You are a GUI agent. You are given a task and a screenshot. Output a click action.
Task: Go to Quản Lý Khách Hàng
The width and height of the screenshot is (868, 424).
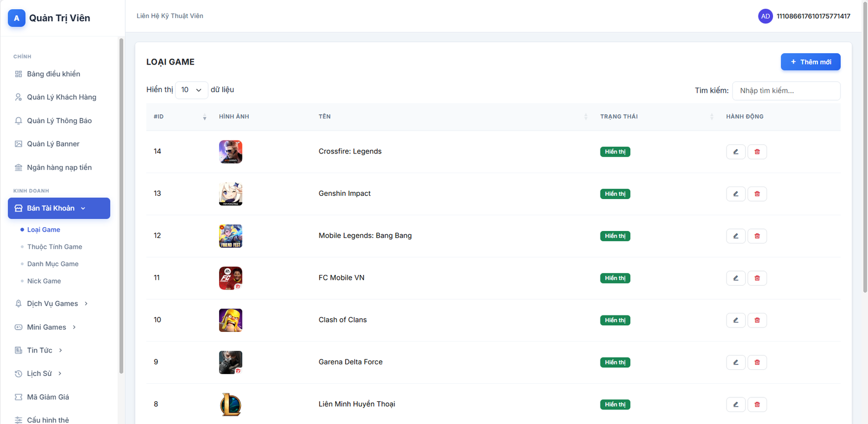(x=61, y=97)
